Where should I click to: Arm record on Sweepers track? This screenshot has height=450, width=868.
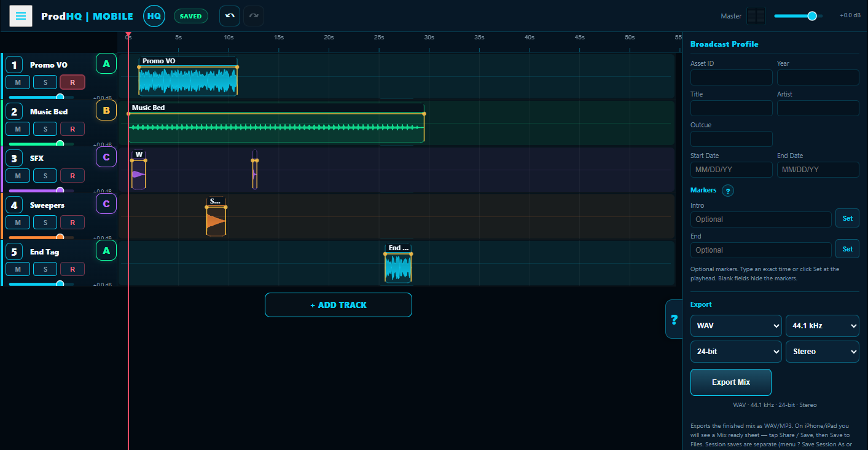(x=72, y=223)
